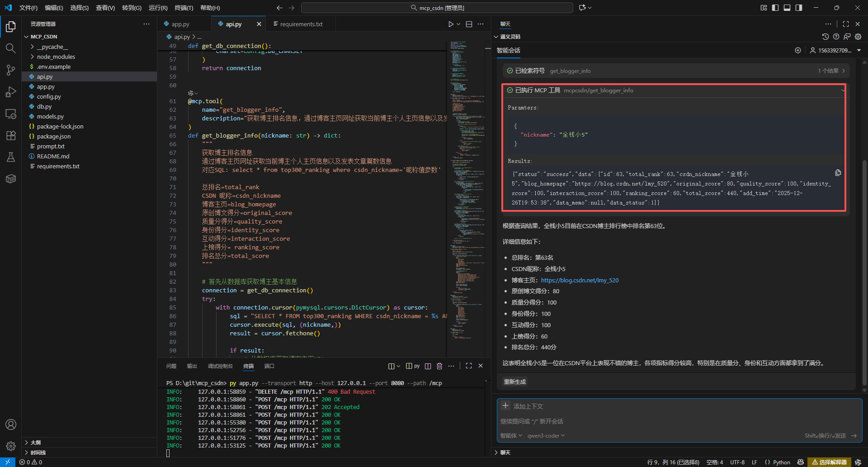Toggle the primary sidebar layout button
The height and width of the screenshot is (467, 868).
(x=775, y=8)
